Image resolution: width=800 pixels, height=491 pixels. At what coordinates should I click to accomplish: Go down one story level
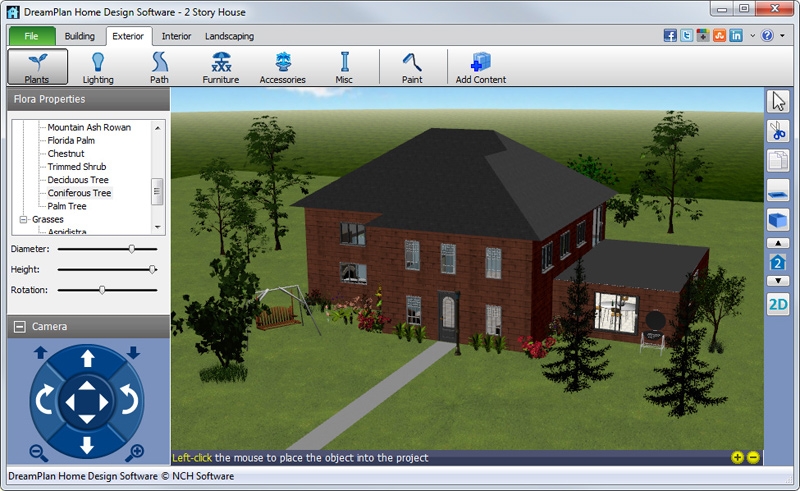click(x=778, y=281)
